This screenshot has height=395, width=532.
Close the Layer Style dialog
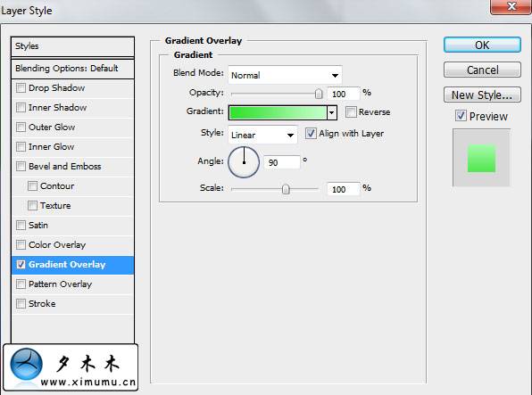tap(511, 7)
